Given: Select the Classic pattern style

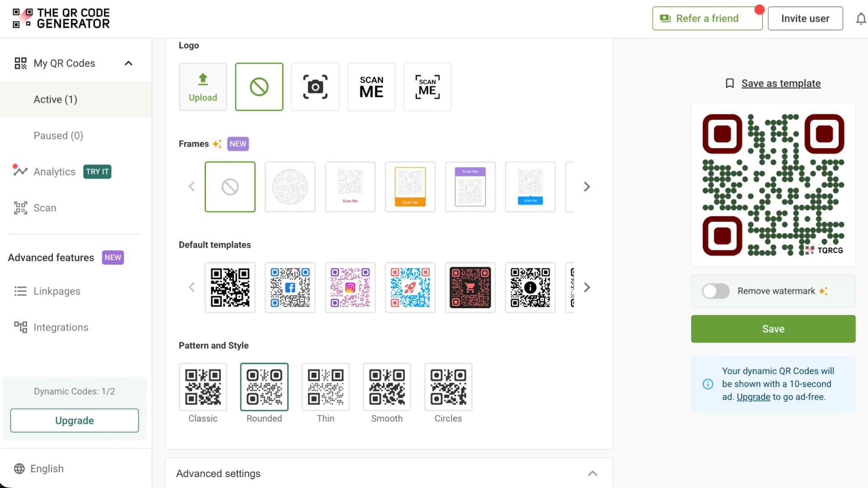Looking at the screenshot, I should pyautogui.click(x=203, y=387).
